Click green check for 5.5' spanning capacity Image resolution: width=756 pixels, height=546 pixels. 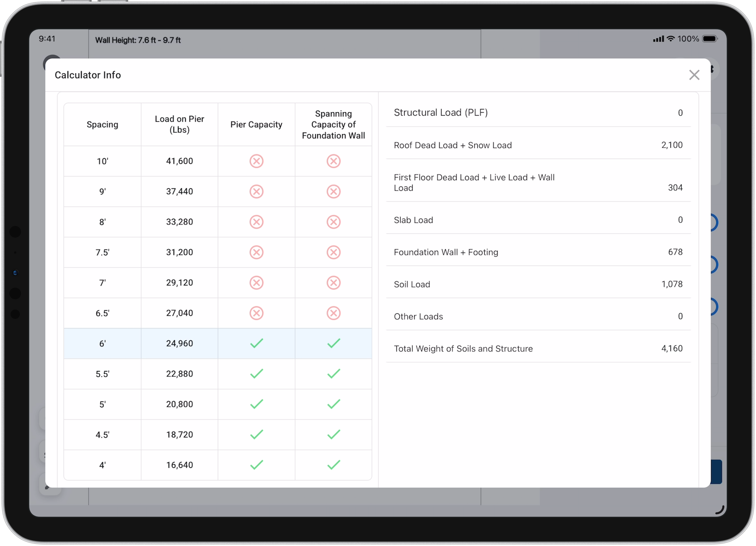click(333, 374)
